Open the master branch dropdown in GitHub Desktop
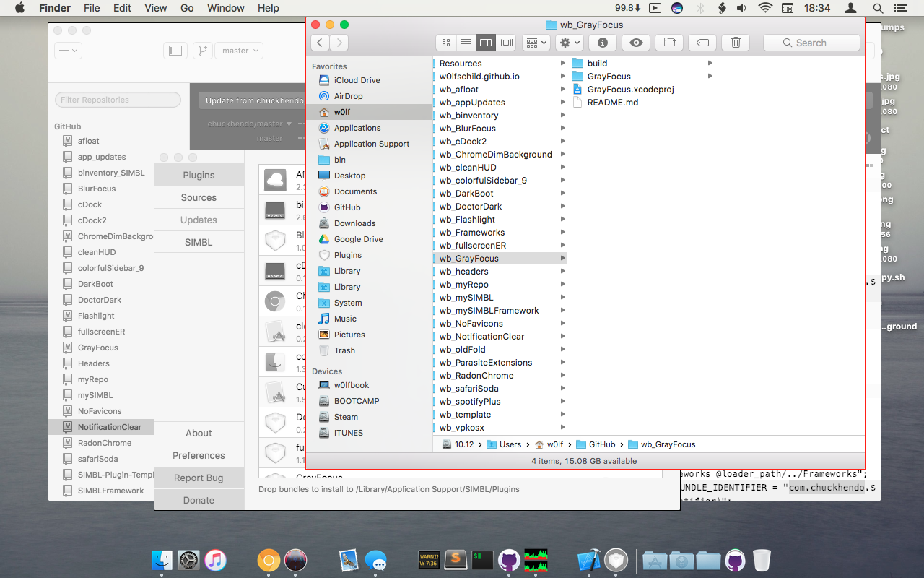The image size is (924, 578). [x=238, y=51]
